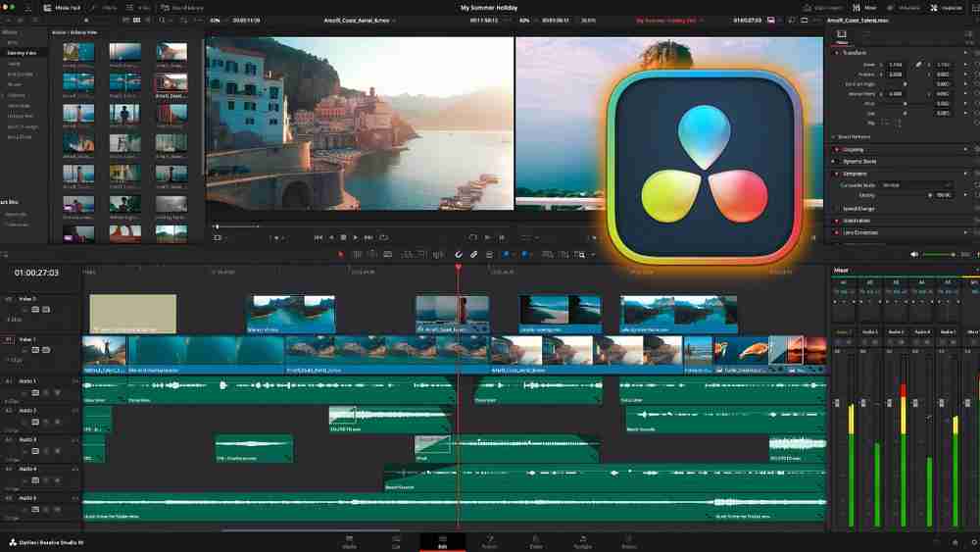Viewport: 980px width, 552px height.
Task: Open the Video tab icon in the Inspector
Action: [842, 35]
